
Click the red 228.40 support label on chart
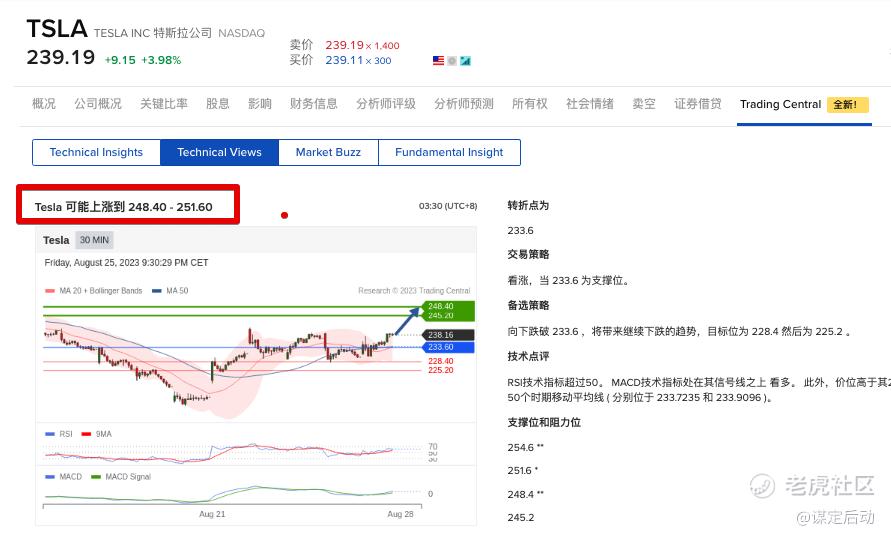441,361
